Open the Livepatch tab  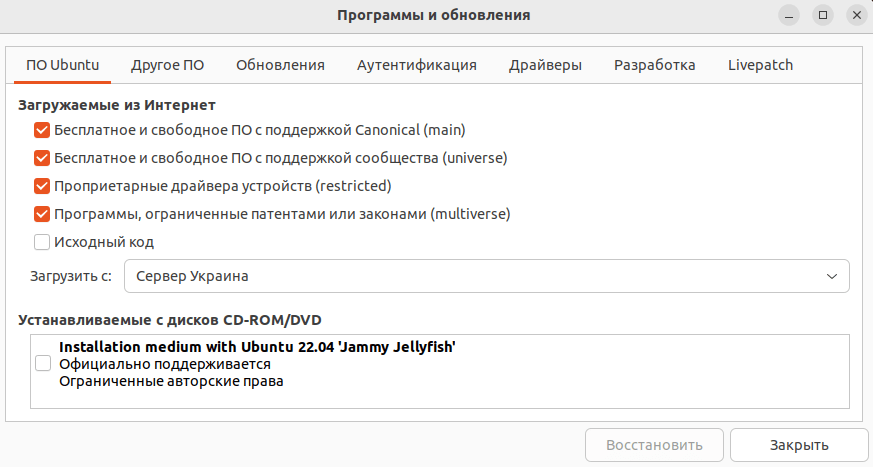pyautogui.click(x=761, y=65)
